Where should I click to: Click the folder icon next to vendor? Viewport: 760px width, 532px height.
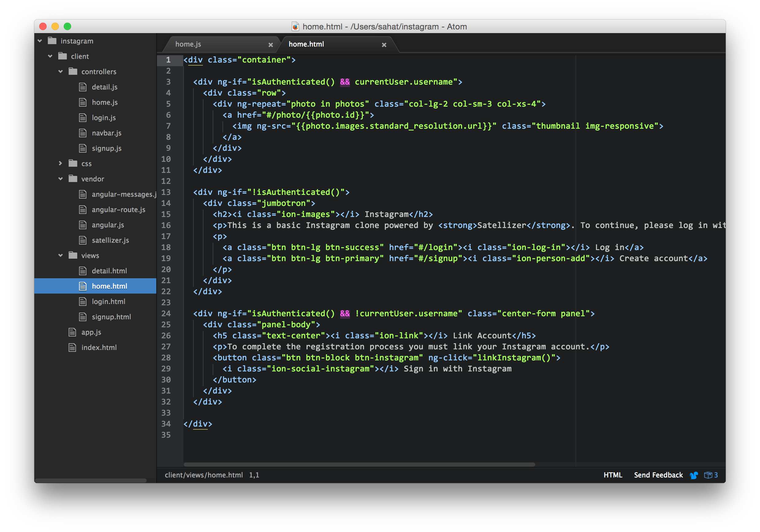click(x=73, y=179)
